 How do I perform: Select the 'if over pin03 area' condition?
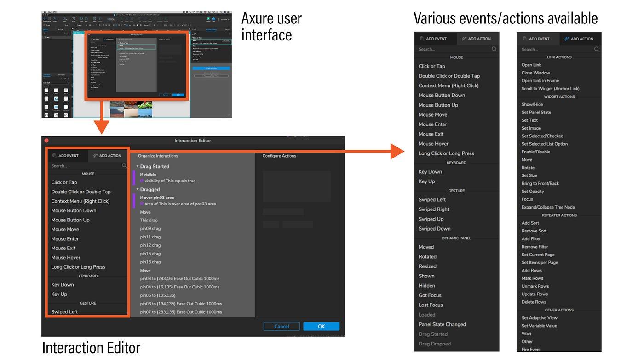click(x=157, y=198)
